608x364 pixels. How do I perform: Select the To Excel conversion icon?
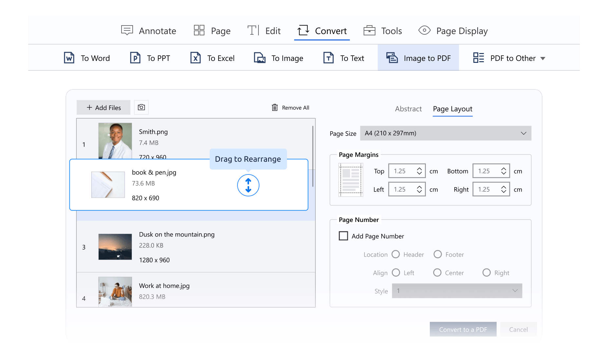pyautogui.click(x=195, y=58)
